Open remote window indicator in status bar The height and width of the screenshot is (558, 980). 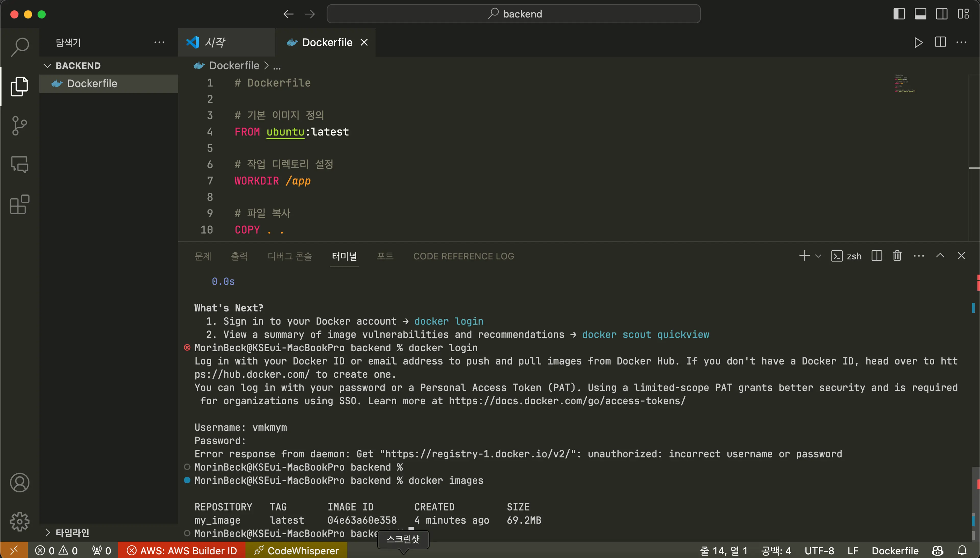[x=14, y=550]
